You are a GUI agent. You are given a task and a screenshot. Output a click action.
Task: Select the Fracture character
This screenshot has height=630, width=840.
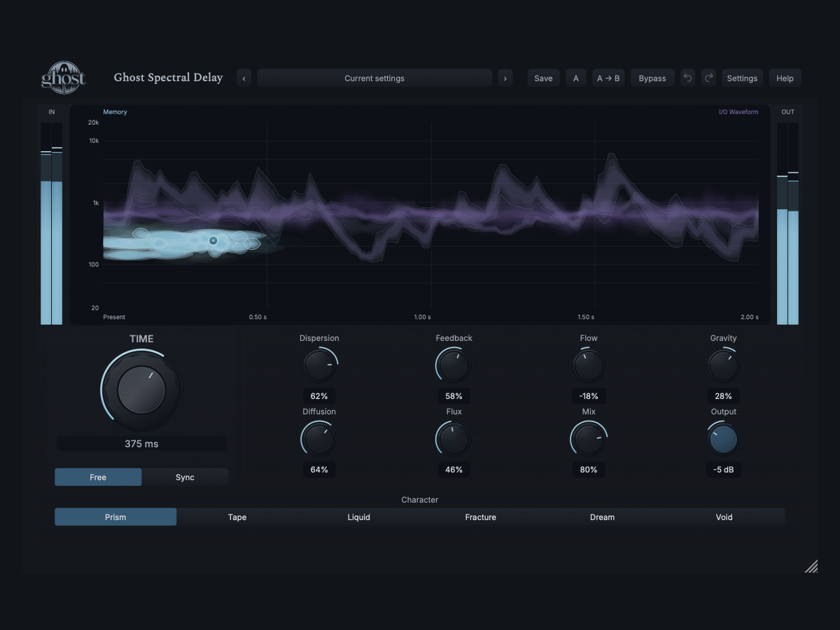pyautogui.click(x=481, y=517)
